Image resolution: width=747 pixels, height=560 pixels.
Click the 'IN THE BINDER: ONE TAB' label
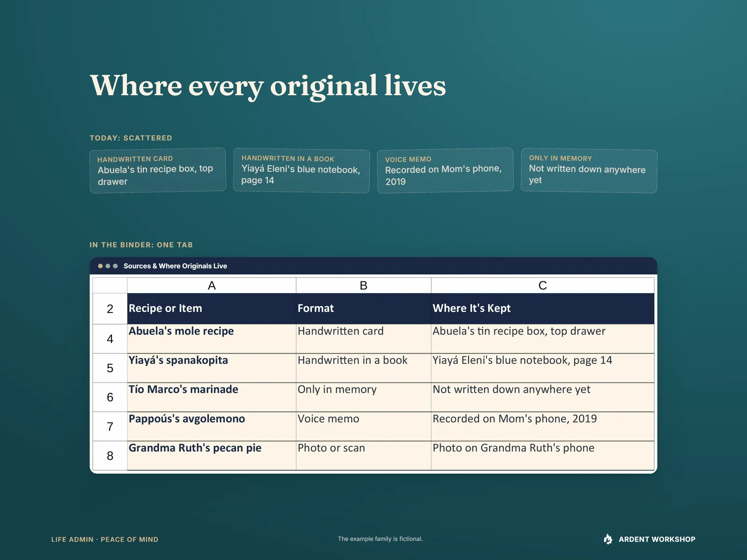coord(141,245)
